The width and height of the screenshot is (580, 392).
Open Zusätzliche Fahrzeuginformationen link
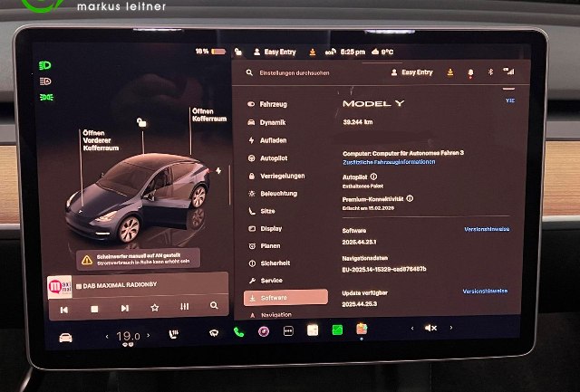pos(389,162)
